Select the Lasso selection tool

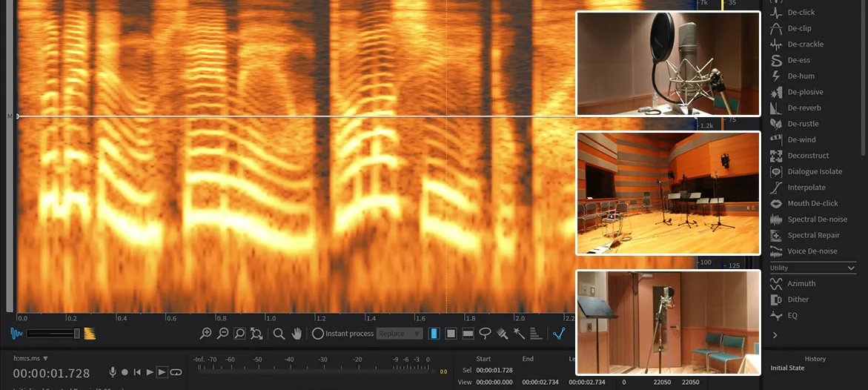coord(485,334)
